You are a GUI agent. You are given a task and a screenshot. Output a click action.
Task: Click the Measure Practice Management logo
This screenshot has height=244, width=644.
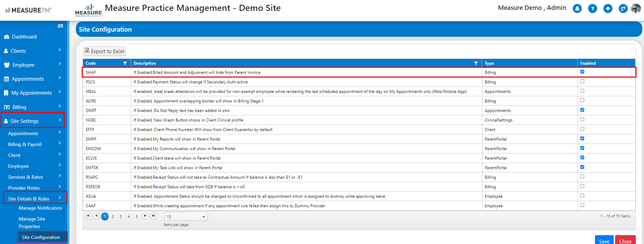[x=88, y=11]
